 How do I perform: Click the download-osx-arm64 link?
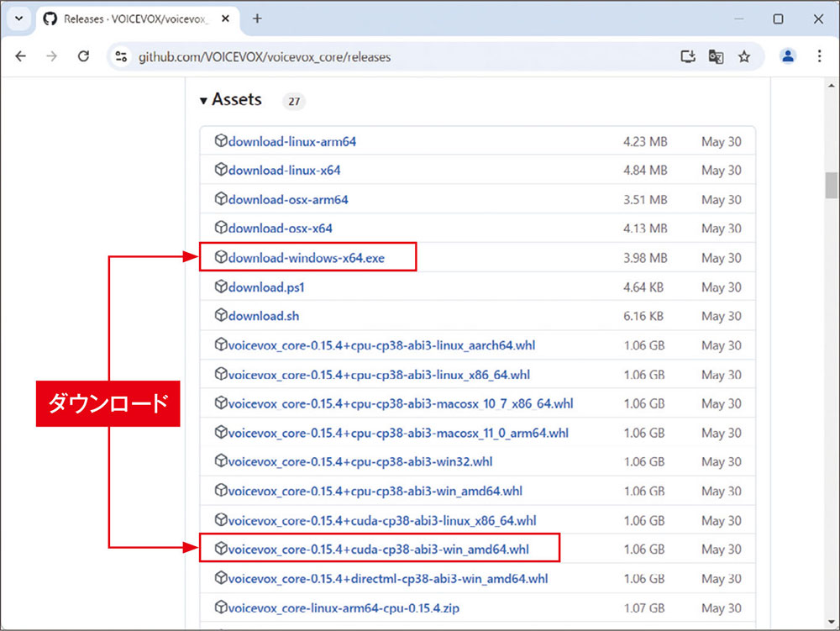287,200
